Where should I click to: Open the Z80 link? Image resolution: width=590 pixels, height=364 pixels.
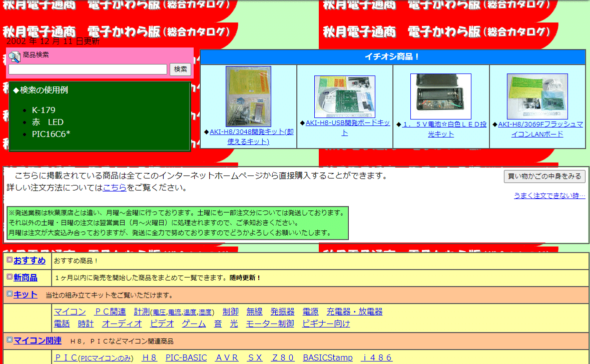click(283, 357)
